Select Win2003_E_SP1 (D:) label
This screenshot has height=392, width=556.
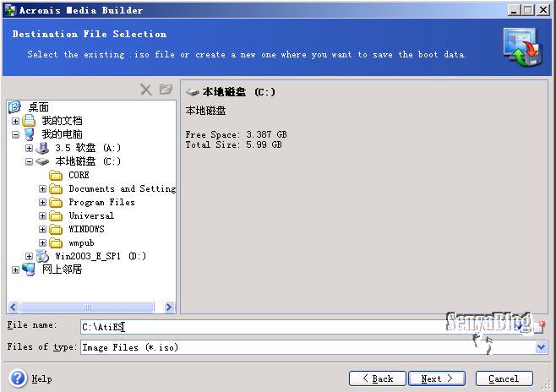coord(101,256)
